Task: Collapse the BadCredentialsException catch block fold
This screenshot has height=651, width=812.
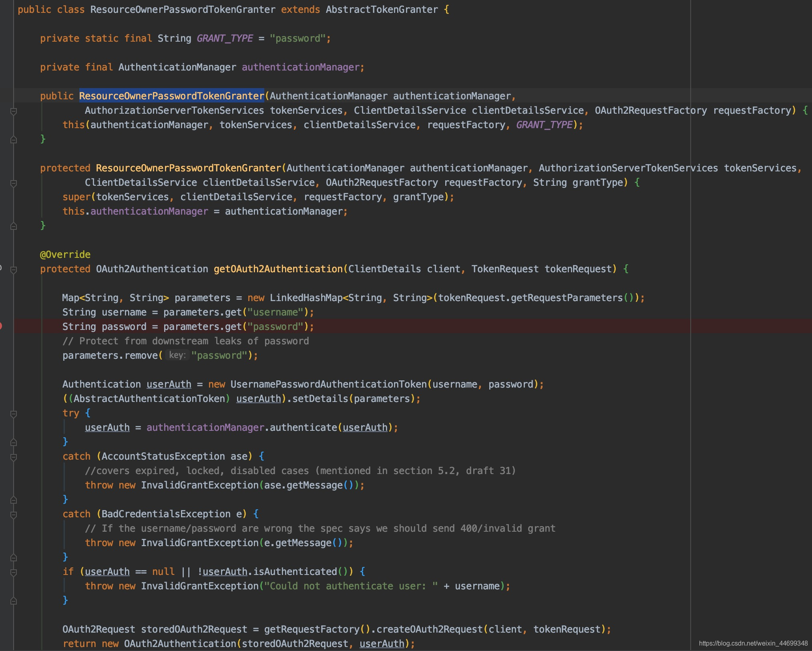Action: tap(13, 514)
